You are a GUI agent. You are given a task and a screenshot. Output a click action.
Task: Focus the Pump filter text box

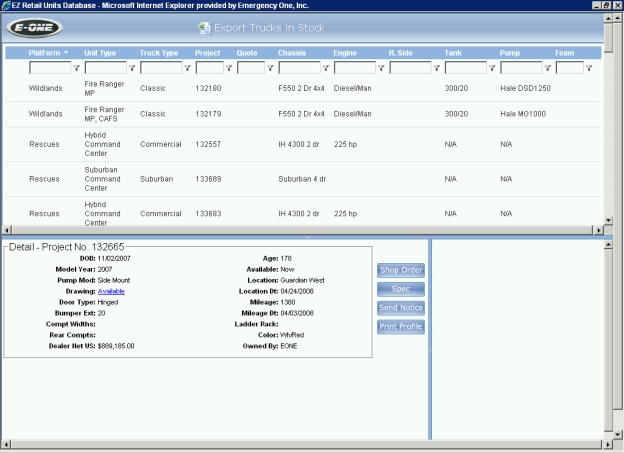coord(521,68)
